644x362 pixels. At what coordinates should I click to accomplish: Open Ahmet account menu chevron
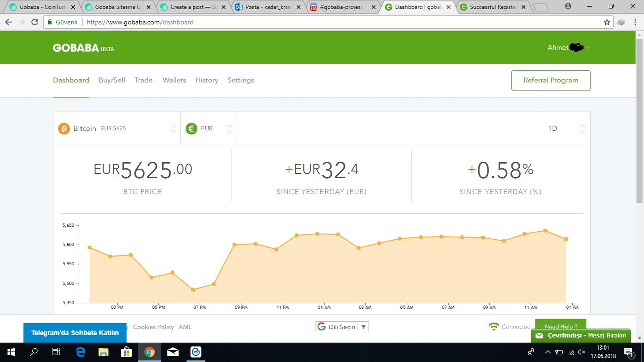(588, 48)
